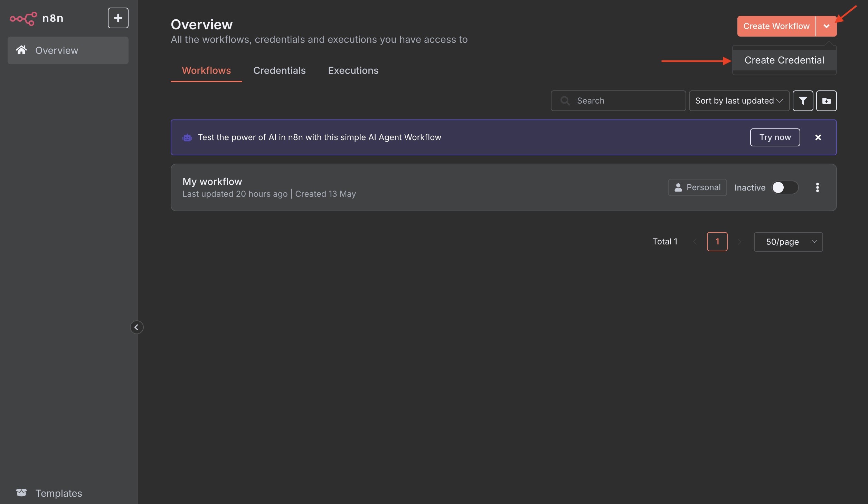Click the Overview page heading
868x504 pixels.
202,25
